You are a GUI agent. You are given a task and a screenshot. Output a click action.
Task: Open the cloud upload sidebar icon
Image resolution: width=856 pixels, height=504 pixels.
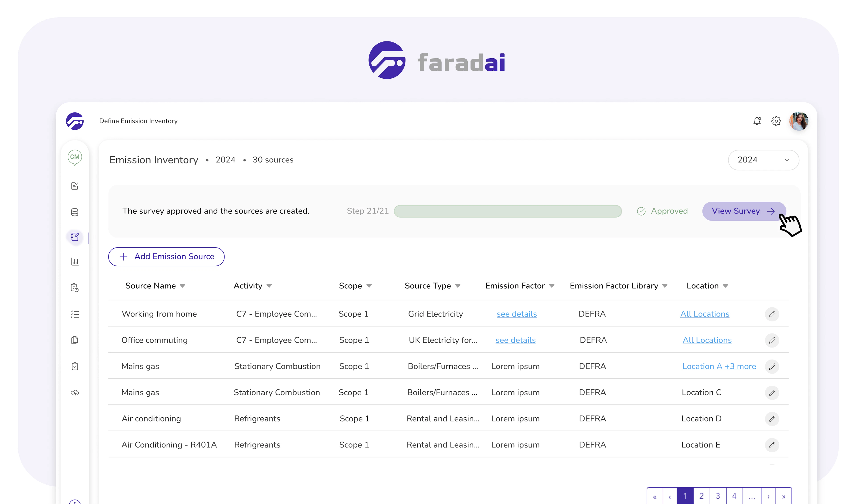point(75,393)
